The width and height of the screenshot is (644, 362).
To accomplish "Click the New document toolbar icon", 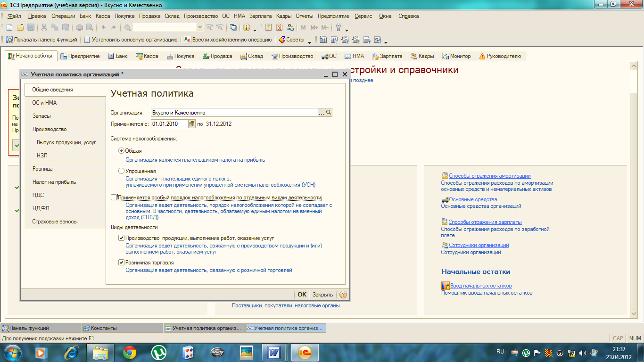I will coord(9,27).
